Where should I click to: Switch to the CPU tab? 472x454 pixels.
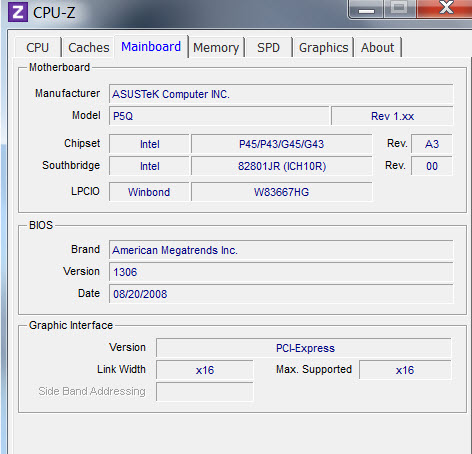pyautogui.click(x=38, y=47)
